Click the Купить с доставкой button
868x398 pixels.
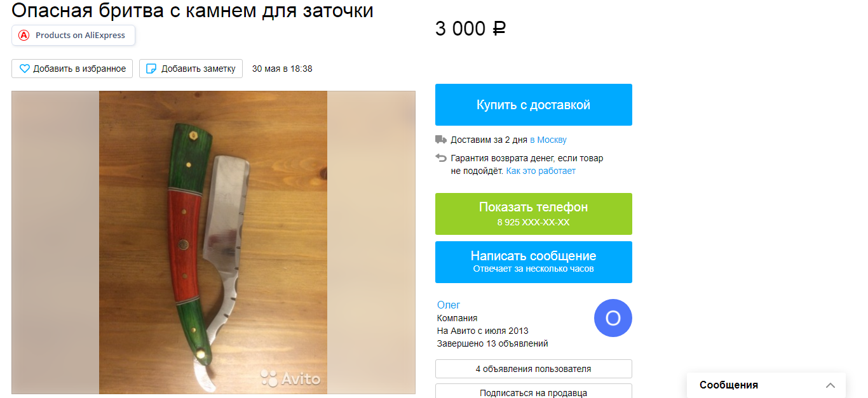(x=534, y=105)
